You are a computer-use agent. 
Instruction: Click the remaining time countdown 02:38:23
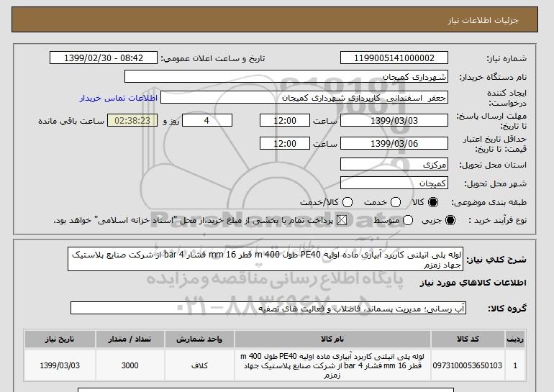point(132,120)
